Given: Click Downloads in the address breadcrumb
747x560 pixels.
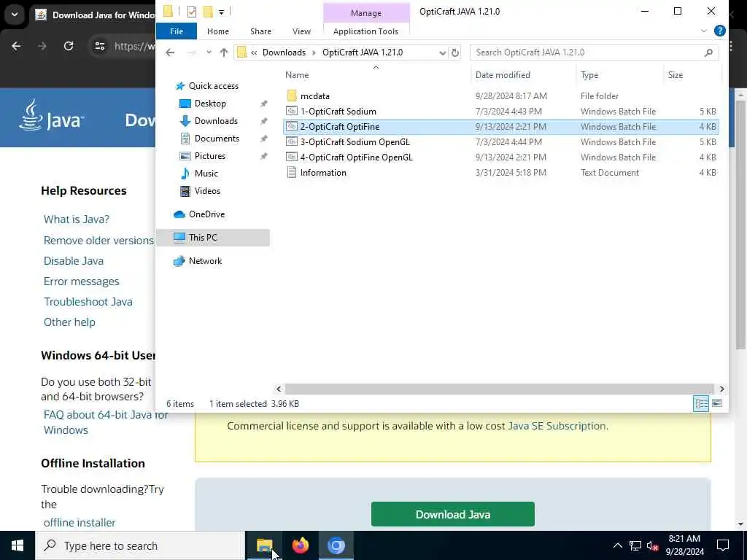Looking at the screenshot, I should click(284, 52).
